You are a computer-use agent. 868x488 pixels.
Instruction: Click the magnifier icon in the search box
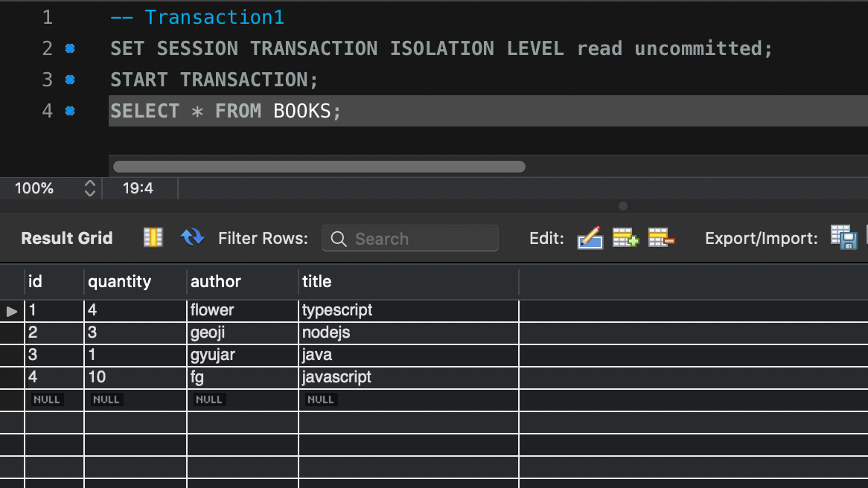(x=339, y=239)
